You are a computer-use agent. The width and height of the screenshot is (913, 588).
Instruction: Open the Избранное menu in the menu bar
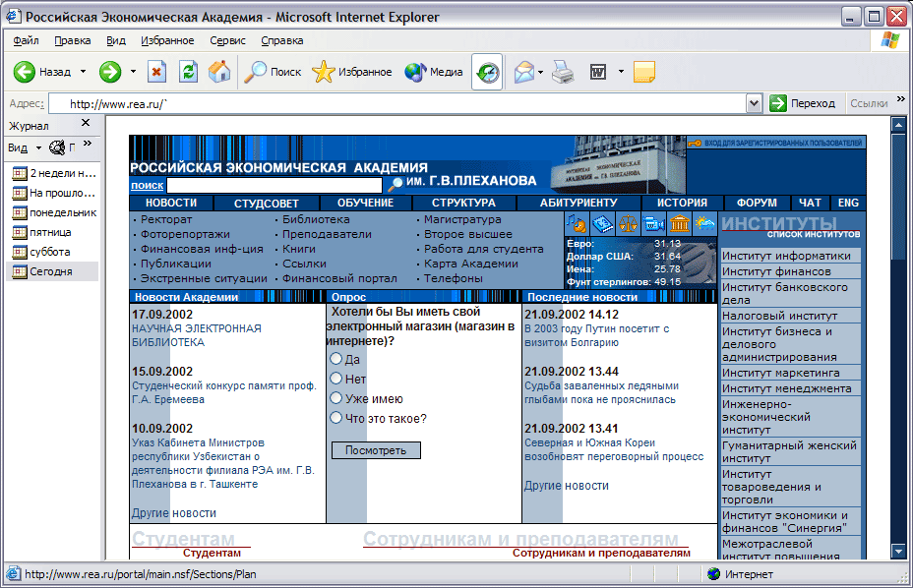click(167, 40)
